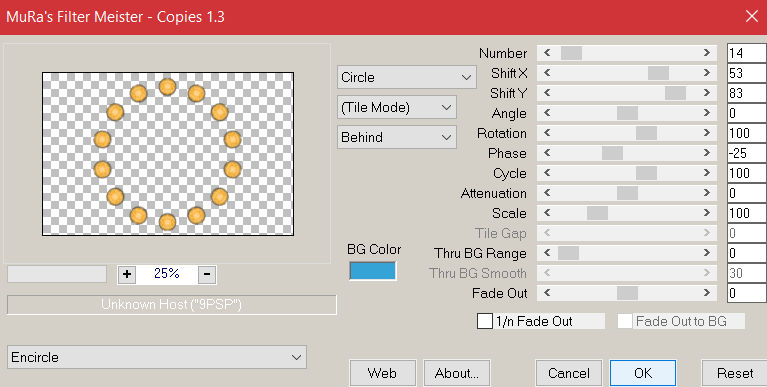This screenshot has height=387, width=767.
Task: Cancel the Copies filter dialog
Action: (569, 373)
